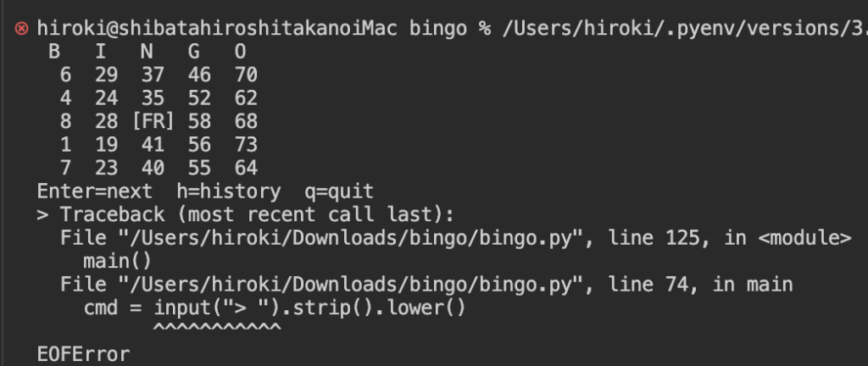
Task: Click the column header letter O
Action: pos(240,52)
